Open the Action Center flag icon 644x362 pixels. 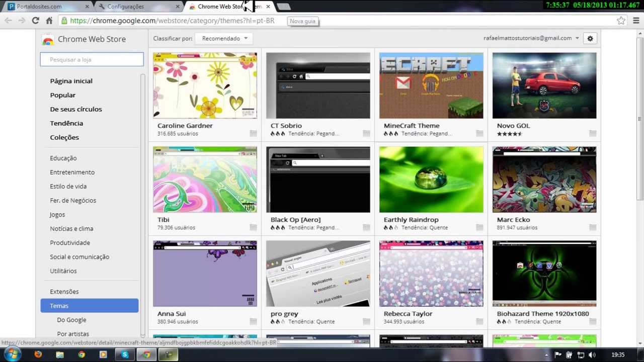558,355
